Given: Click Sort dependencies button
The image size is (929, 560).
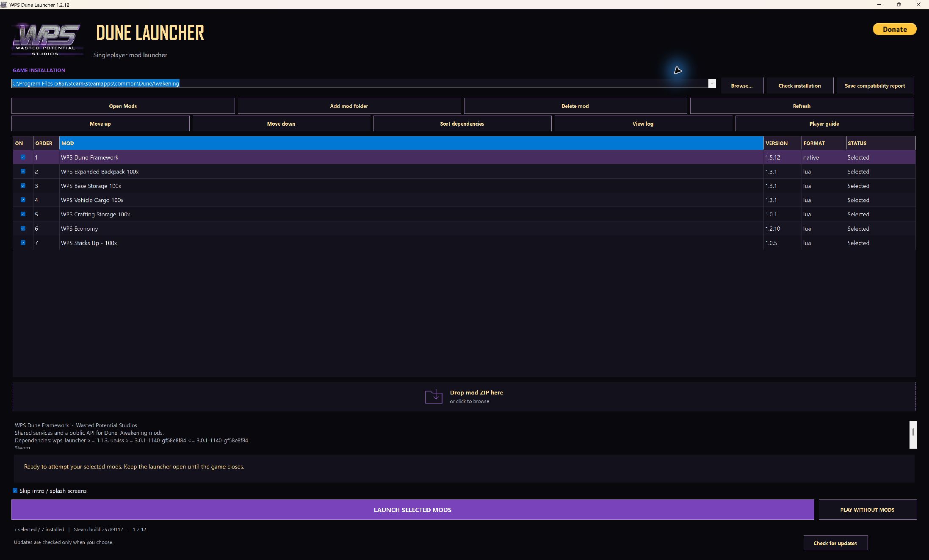Looking at the screenshot, I should [462, 124].
